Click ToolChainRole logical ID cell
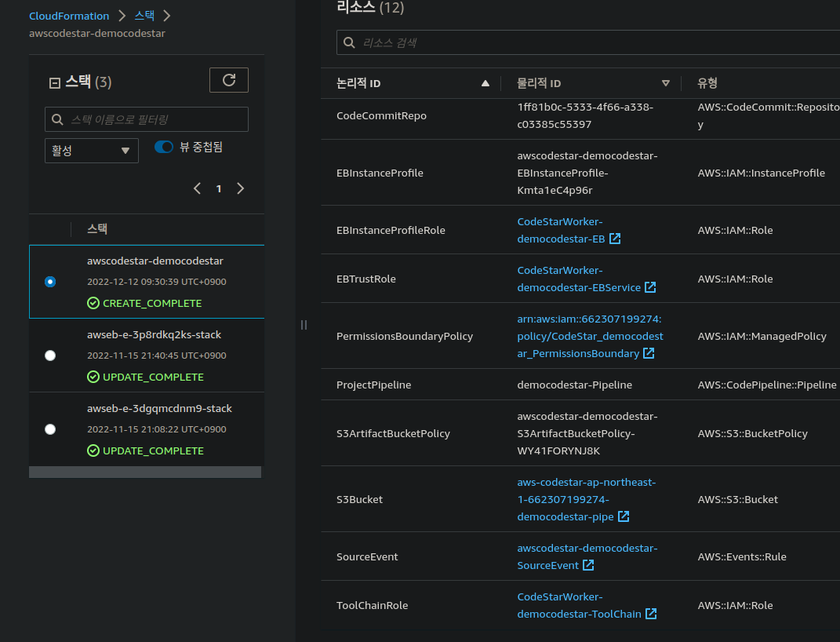 pos(372,606)
